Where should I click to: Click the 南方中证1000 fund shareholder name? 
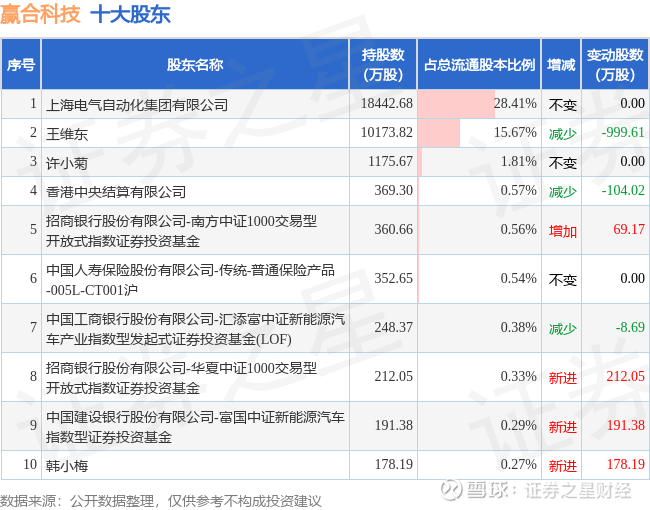[x=181, y=231]
